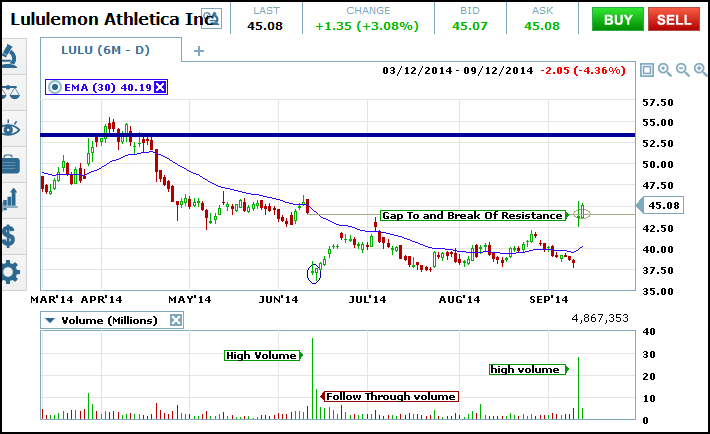
Task: Click the icon next to Lululemon Athletica title
Action: [211, 19]
